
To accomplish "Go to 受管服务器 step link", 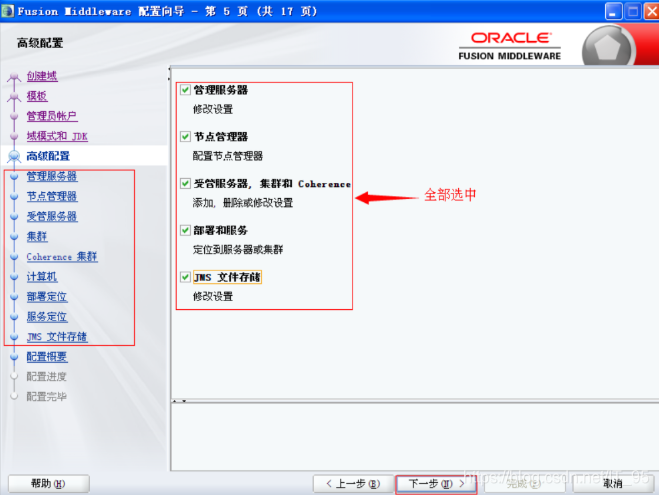I will [x=52, y=216].
